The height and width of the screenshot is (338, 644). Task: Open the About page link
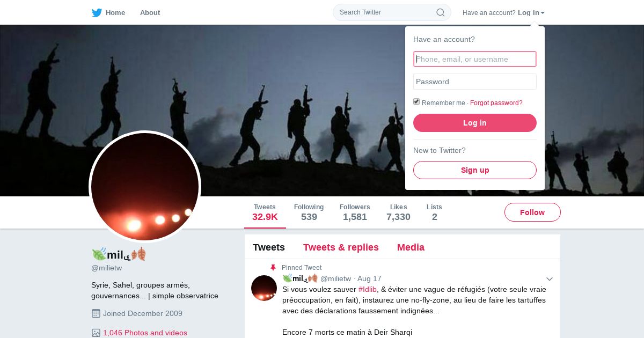point(150,13)
